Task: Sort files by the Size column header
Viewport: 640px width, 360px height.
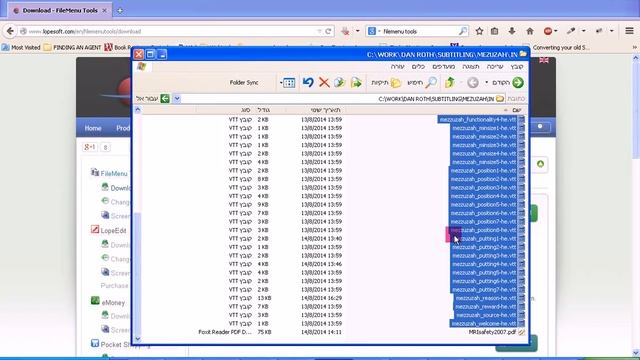Action: click(x=264, y=110)
